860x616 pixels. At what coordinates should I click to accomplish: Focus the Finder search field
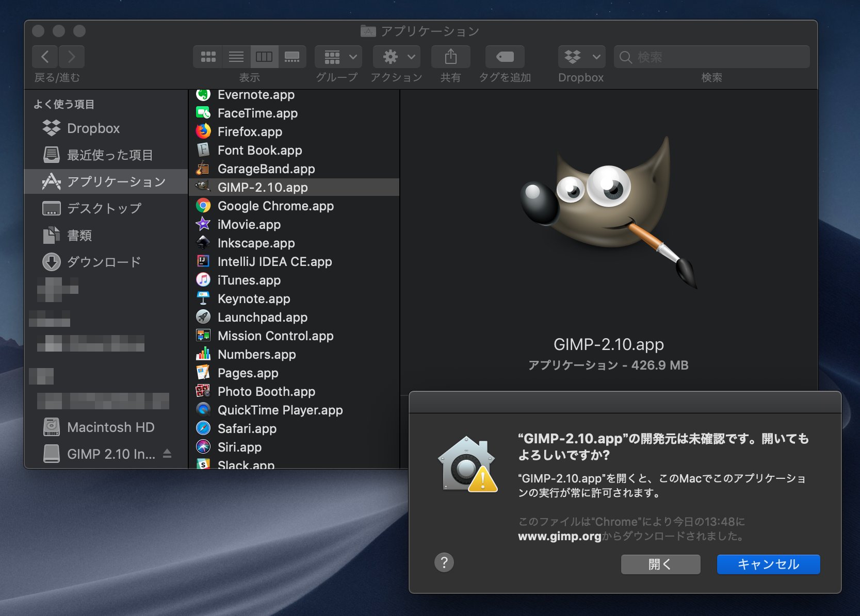coord(711,57)
